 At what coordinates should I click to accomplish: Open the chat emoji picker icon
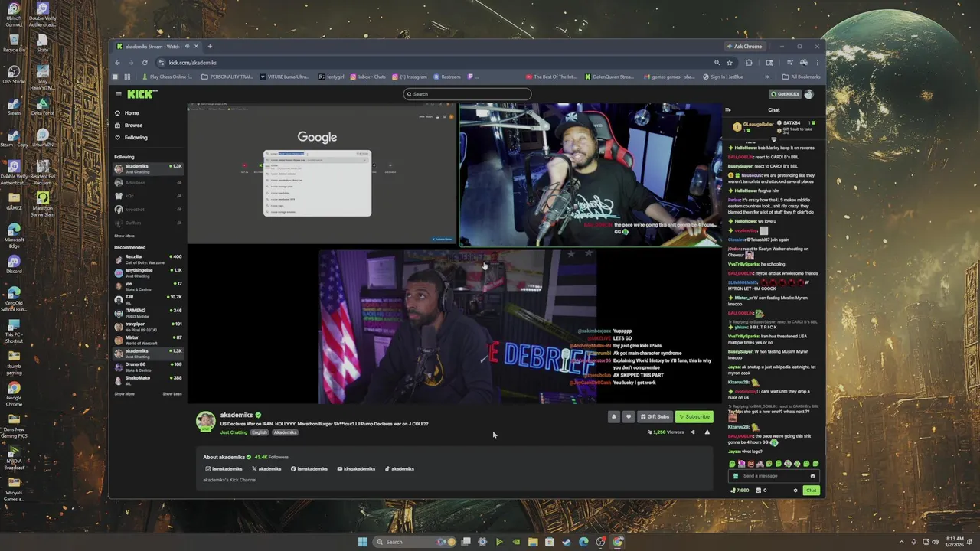click(812, 476)
